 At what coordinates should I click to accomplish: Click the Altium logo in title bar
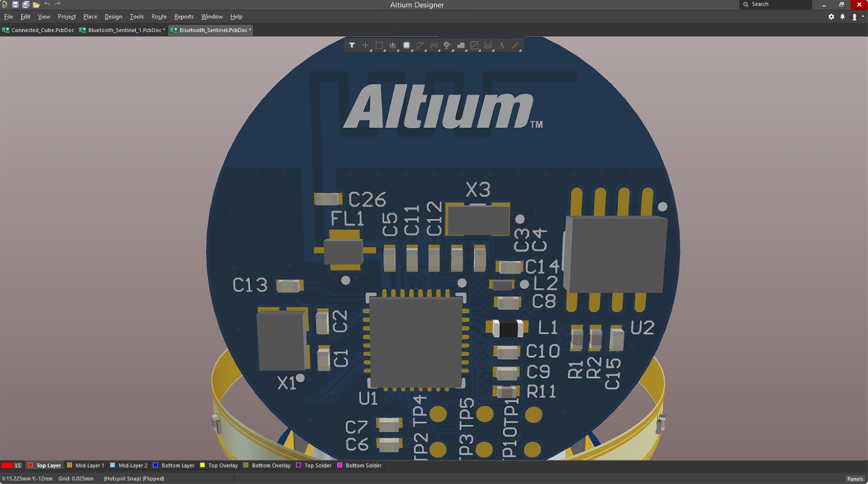(4, 4)
